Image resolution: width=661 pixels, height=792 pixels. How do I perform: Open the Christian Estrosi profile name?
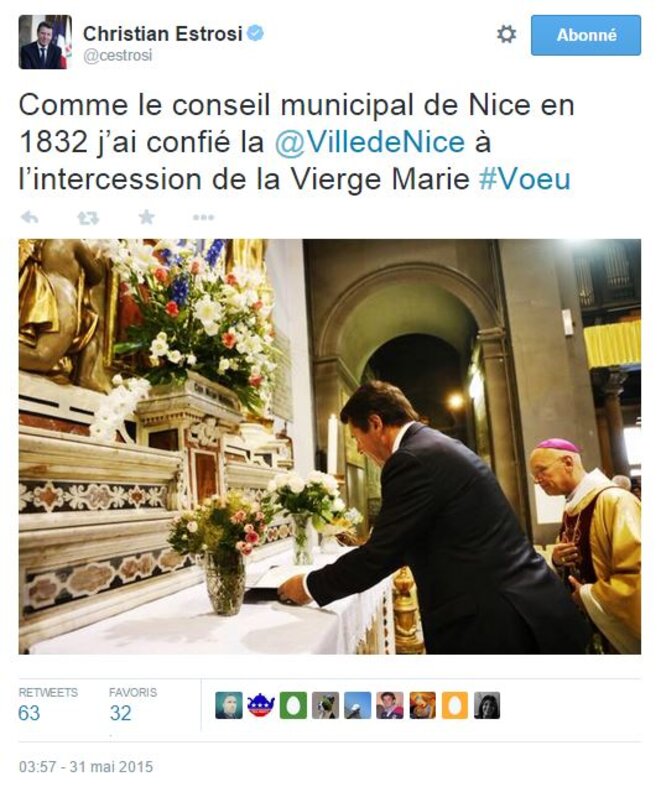coord(163,34)
